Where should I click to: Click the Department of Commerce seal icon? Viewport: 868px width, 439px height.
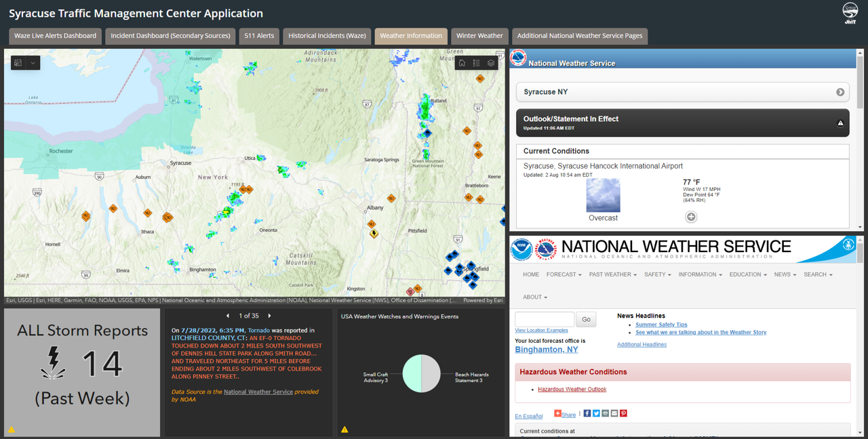coord(848,245)
